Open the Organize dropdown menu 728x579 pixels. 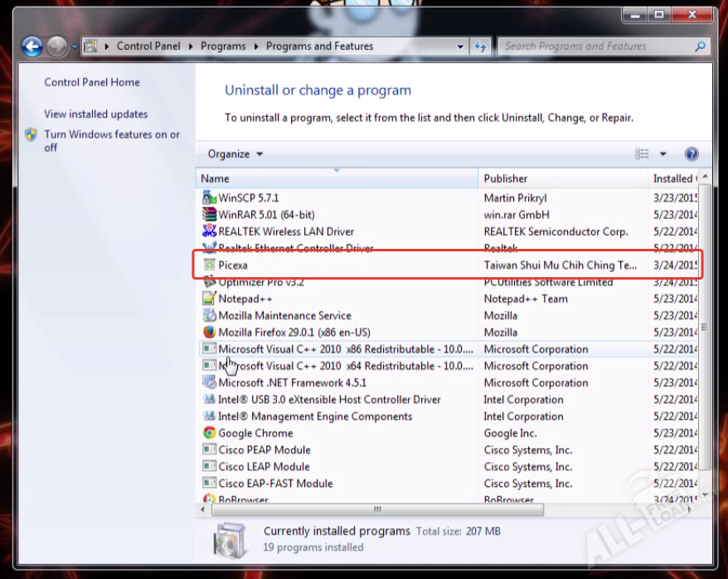(235, 154)
